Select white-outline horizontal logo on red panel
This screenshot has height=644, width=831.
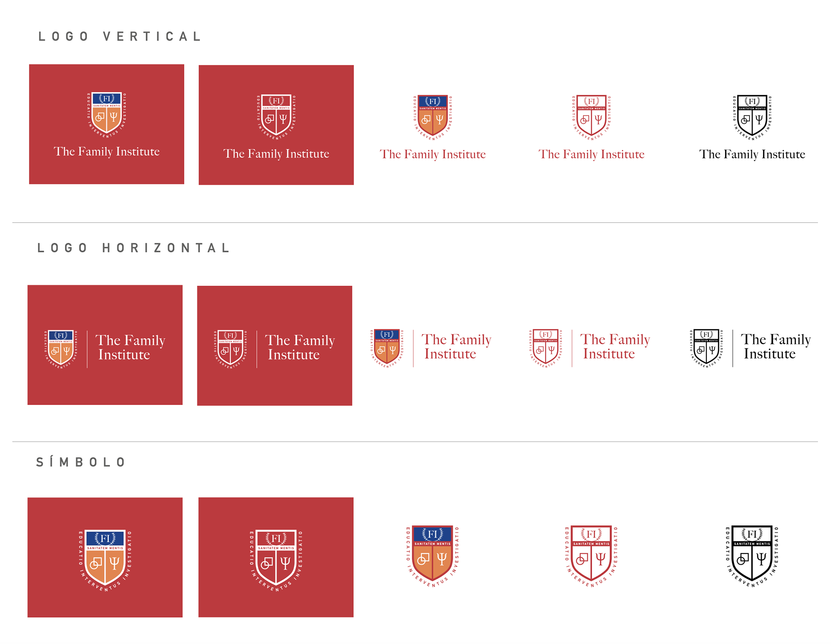[x=274, y=346]
